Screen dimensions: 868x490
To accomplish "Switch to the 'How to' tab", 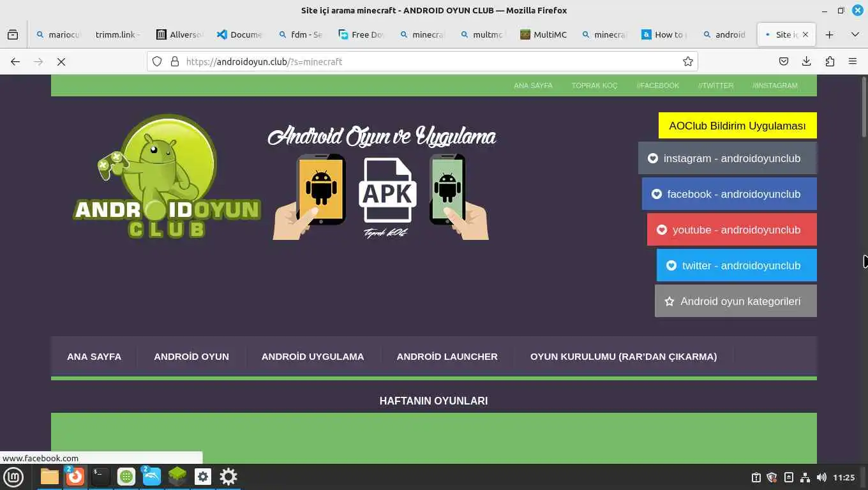I will pos(663,34).
